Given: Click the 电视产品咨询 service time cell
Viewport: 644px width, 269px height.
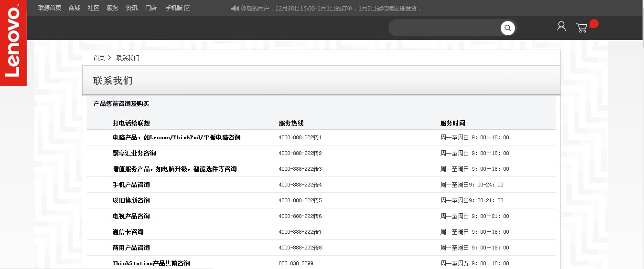Looking at the screenshot, I should click(475, 216).
